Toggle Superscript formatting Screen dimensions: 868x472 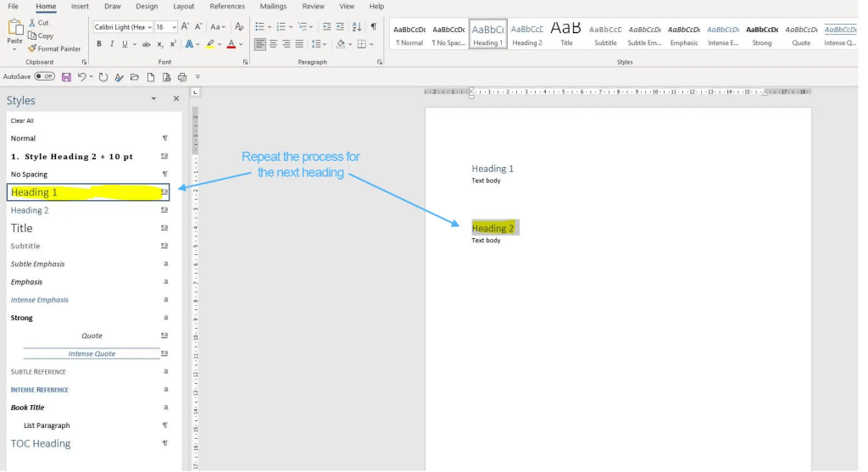173,44
